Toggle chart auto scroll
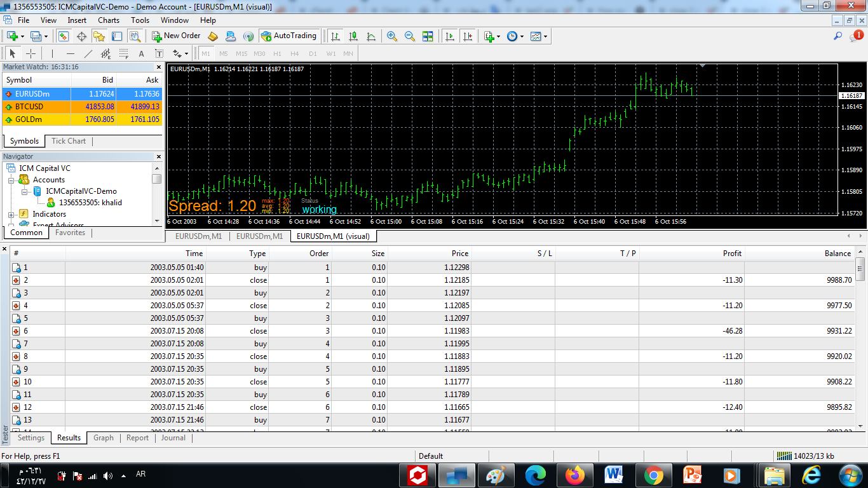This screenshot has height=488, width=868. [451, 36]
